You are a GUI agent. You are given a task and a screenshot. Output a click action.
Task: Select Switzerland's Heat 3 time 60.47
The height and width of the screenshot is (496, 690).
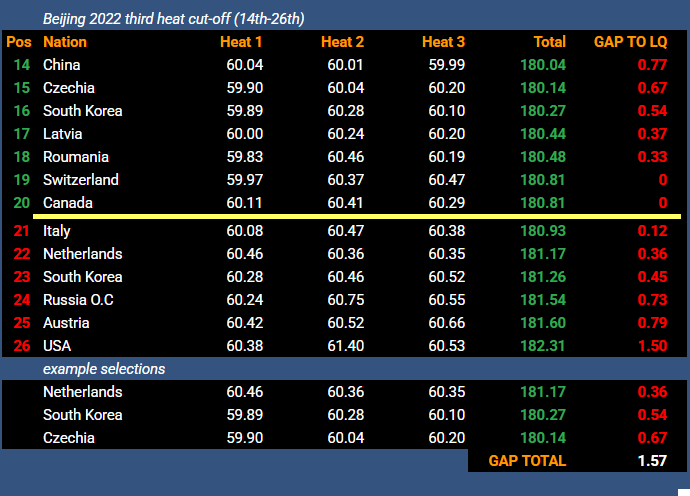coord(447,180)
